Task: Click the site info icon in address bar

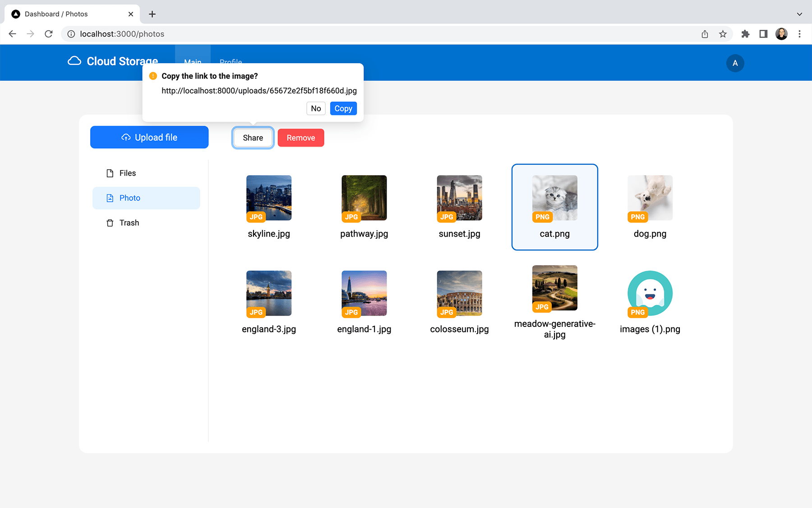Action: coord(71,34)
